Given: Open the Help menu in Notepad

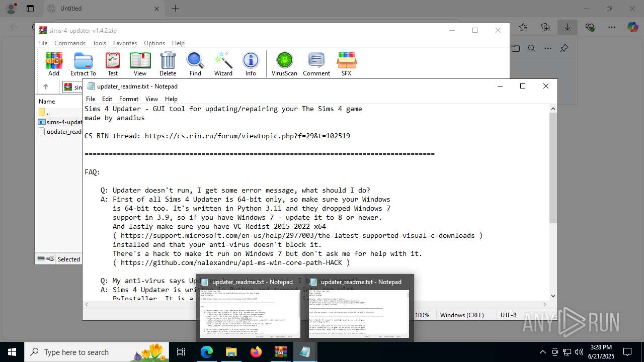Looking at the screenshot, I should pos(171,99).
